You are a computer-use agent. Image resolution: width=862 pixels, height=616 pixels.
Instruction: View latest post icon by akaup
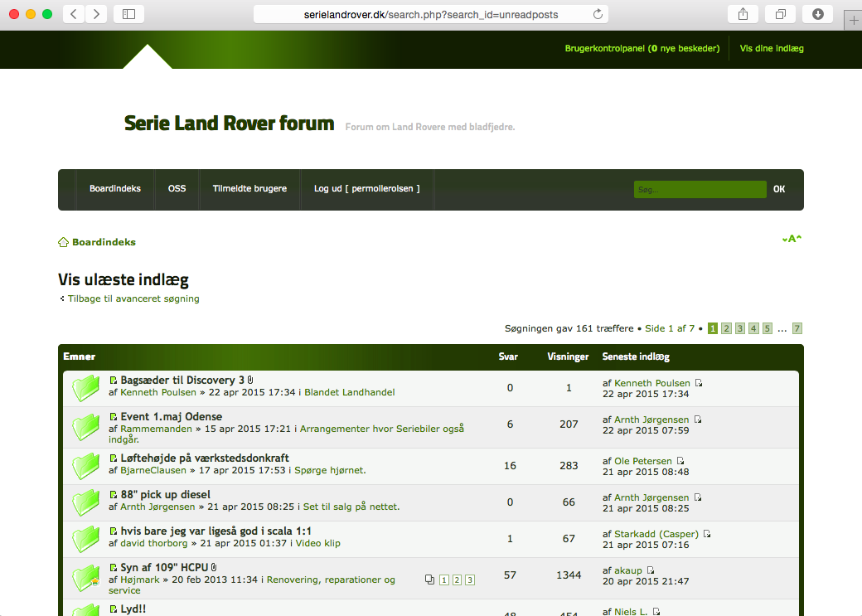(651, 570)
